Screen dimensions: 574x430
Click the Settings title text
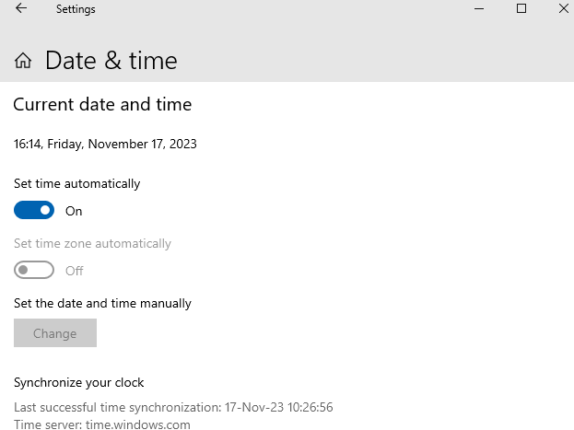75,9
